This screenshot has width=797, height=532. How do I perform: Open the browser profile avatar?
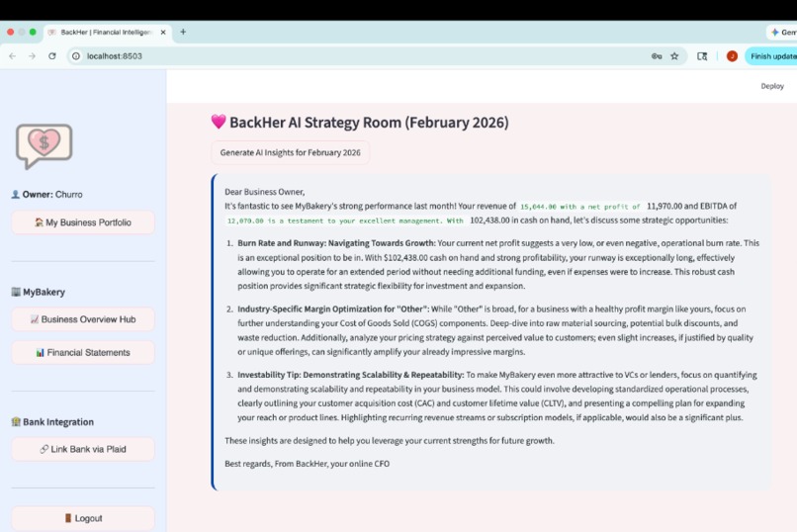tap(732, 56)
